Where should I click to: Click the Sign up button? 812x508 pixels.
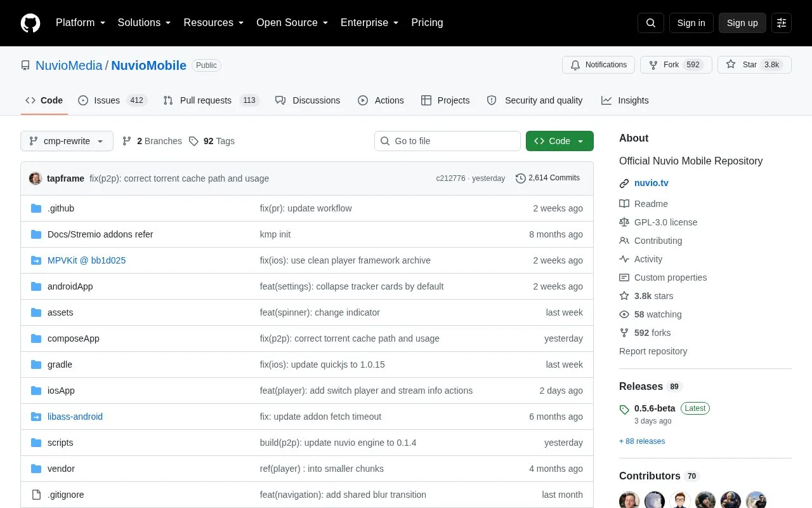(742, 23)
